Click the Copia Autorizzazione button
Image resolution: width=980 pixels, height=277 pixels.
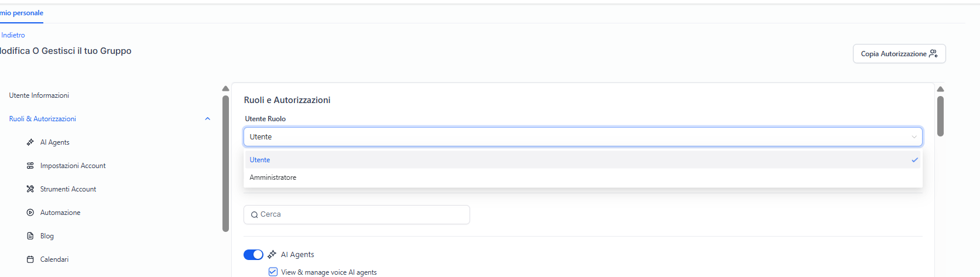(x=899, y=54)
